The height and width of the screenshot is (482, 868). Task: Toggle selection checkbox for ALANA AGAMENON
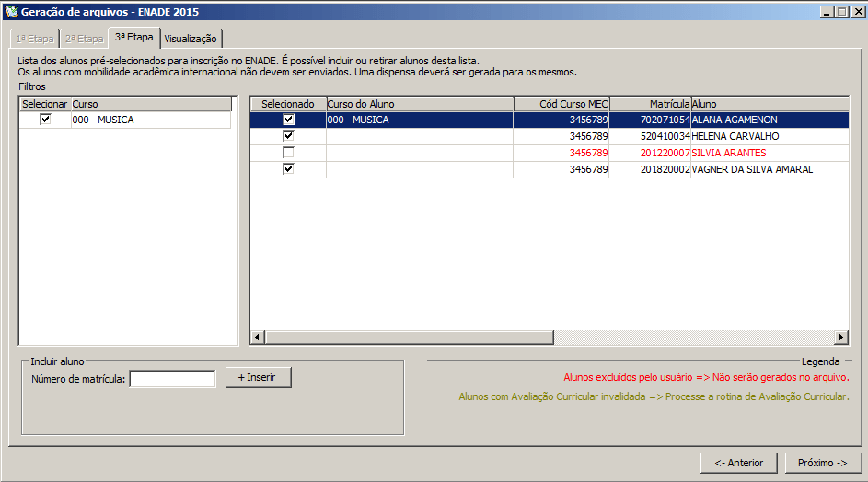(x=288, y=120)
